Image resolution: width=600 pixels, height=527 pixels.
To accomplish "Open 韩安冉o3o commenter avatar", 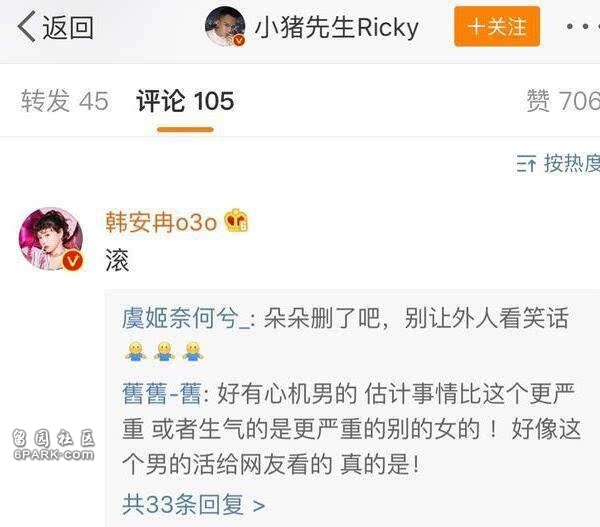I will [x=51, y=239].
